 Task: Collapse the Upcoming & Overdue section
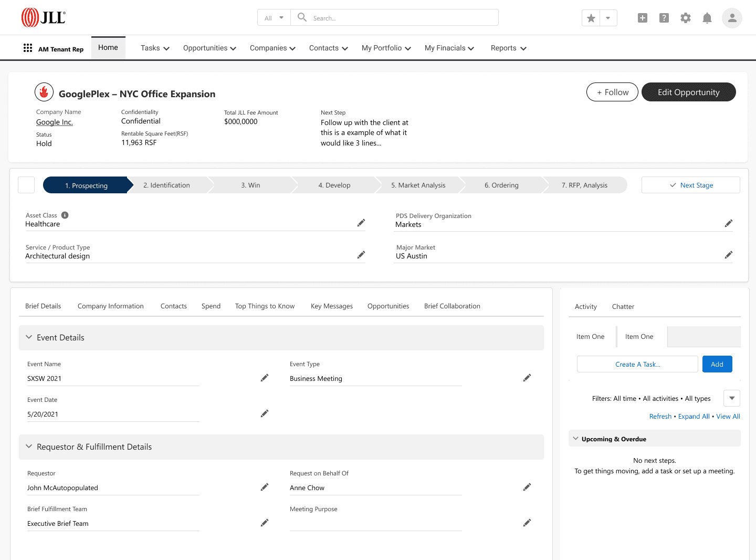tap(575, 439)
